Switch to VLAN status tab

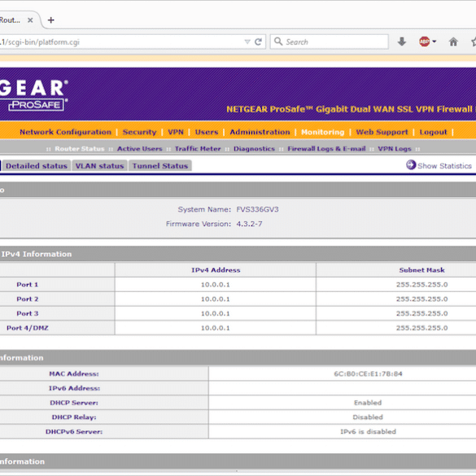point(99,166)
